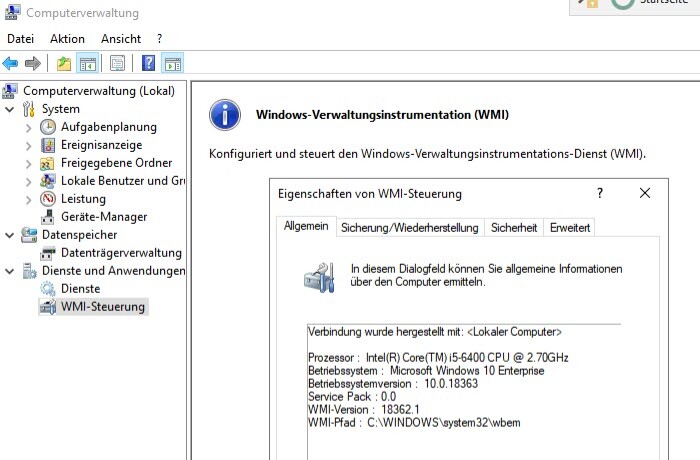Select Computerverwaltung (Lokal) in the tree
700x460 pixels.
[99, 91]
